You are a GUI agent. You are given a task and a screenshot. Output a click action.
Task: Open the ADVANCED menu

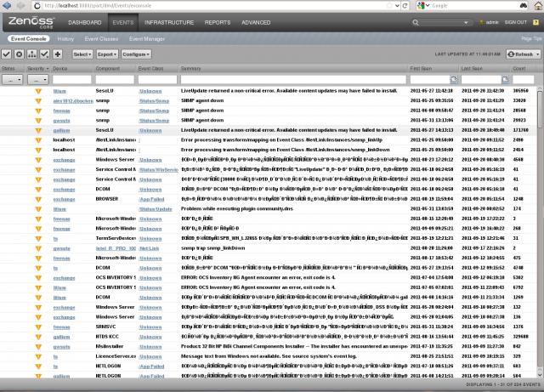(256, 23)
